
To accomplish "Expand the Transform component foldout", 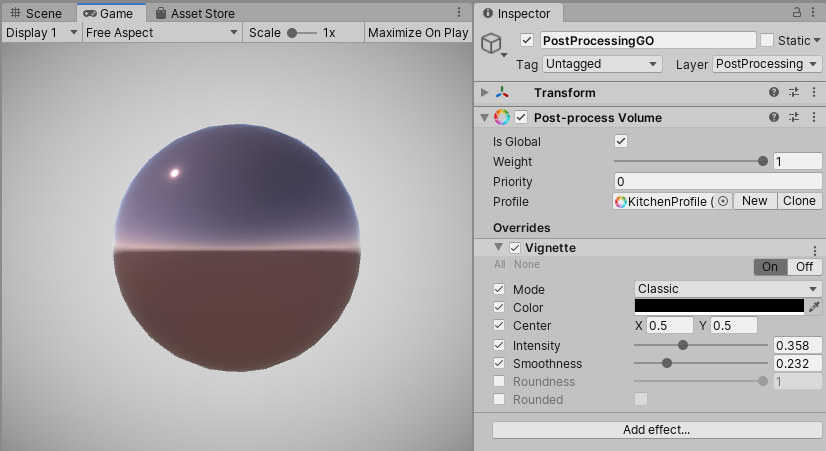I will click(485, 92).
